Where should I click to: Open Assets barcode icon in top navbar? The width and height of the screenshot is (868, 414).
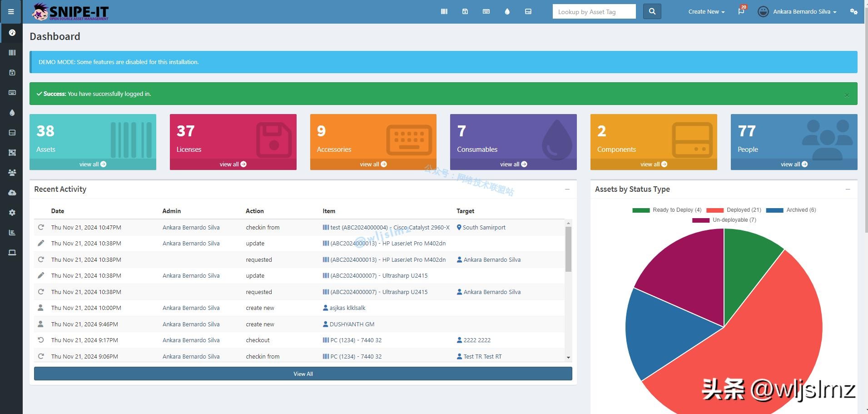pyautogui.click(x=444, y=12)
